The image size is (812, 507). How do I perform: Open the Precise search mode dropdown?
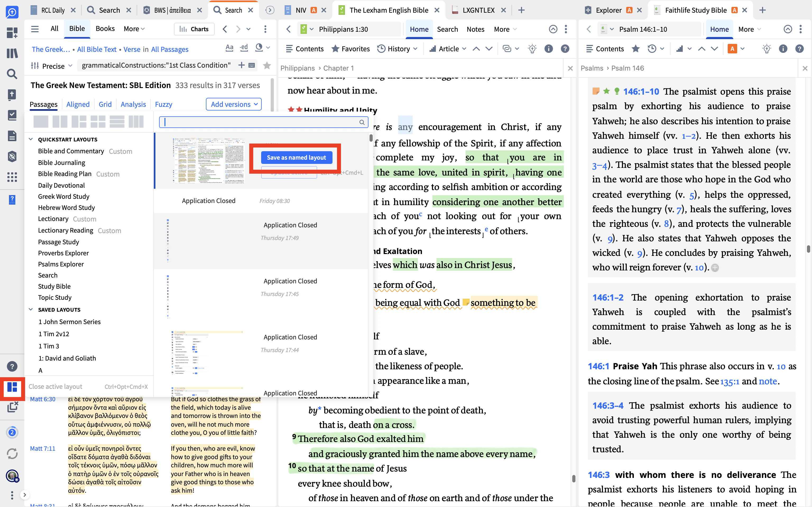click(x=52, y=66)
